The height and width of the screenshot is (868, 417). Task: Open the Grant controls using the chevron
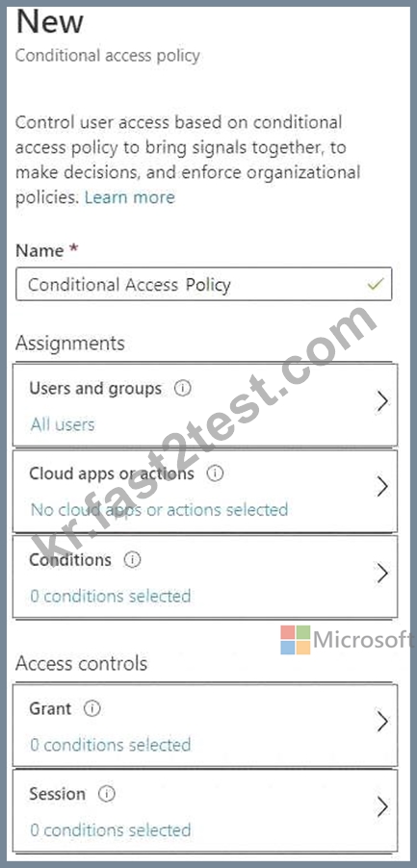coord(381,722)
